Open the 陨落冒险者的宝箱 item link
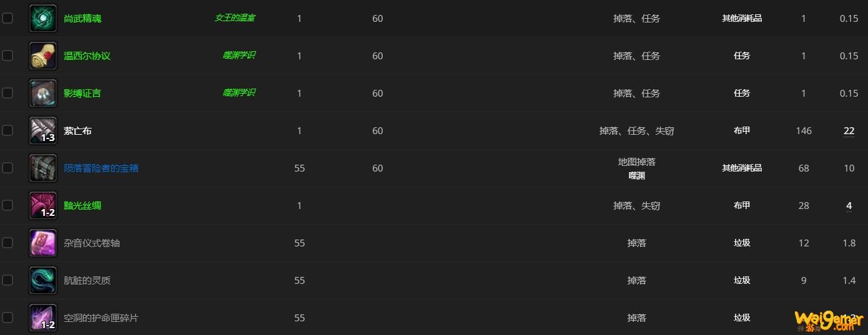 tap(101, 168)
